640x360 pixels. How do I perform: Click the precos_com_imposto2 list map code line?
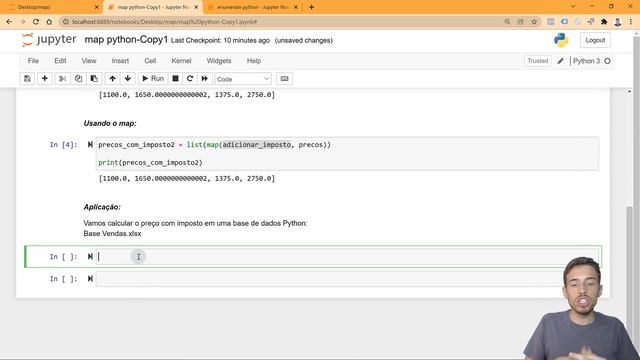214,144
